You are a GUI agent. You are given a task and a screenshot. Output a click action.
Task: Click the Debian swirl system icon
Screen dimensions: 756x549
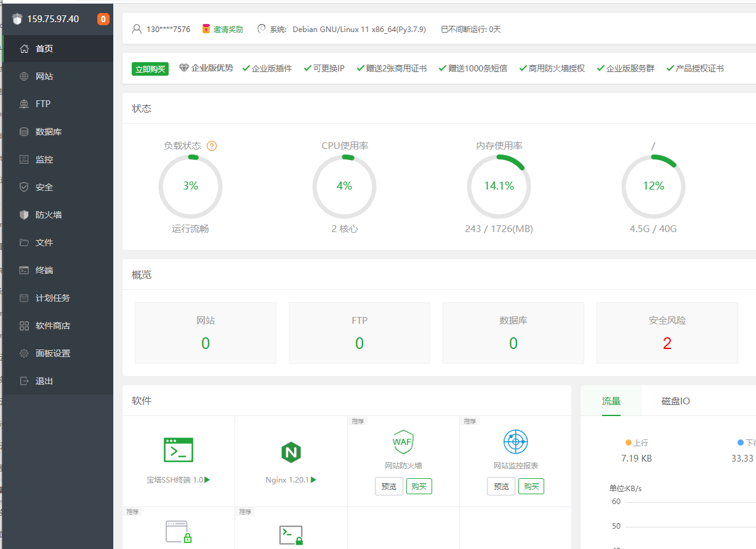[261, 29]
